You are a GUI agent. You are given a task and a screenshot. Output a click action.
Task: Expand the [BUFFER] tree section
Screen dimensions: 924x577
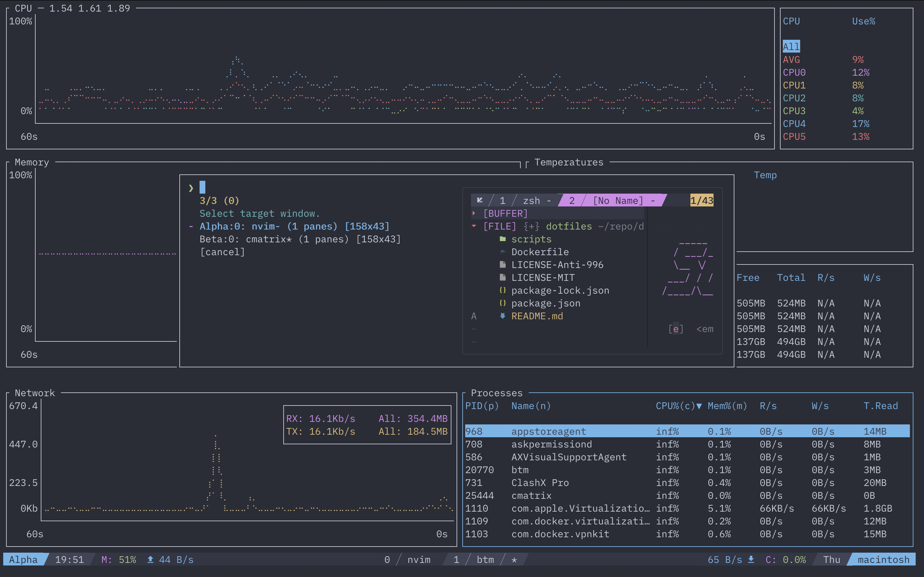(474, 213)
